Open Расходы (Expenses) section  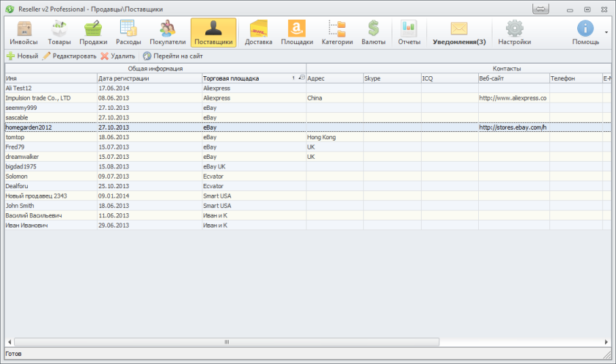(128, 33)
